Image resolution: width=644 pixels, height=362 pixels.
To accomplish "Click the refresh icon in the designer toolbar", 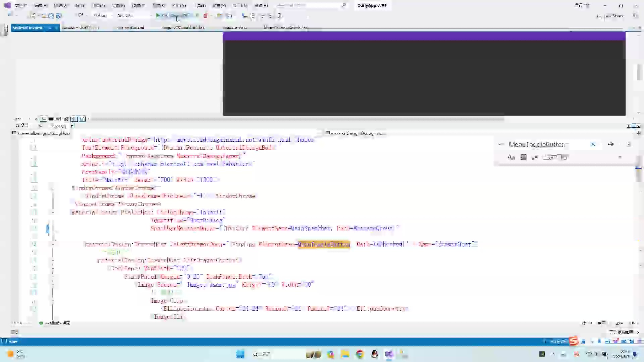I will point(36,119).
